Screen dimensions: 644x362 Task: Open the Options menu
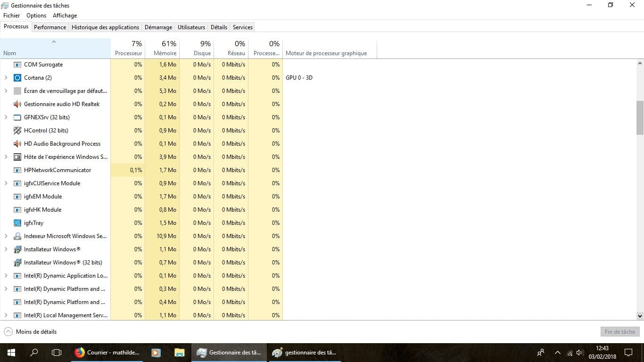point(36,16)
